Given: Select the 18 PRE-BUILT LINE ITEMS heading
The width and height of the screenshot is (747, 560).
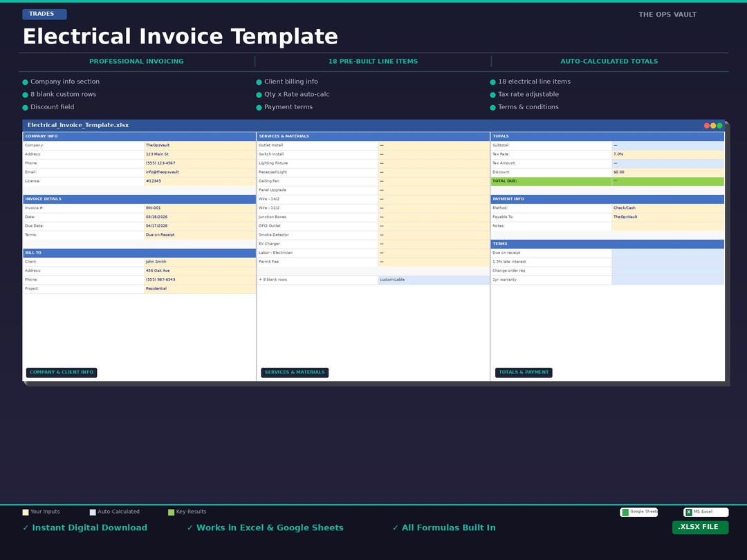Looking at the screenshot, I should [x=373, y=62].
